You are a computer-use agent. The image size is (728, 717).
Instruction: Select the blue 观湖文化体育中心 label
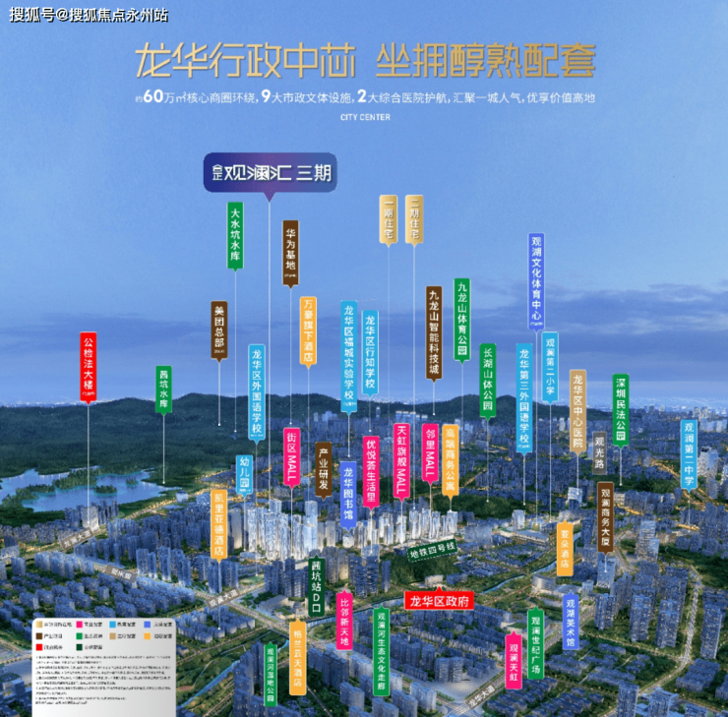536,281
